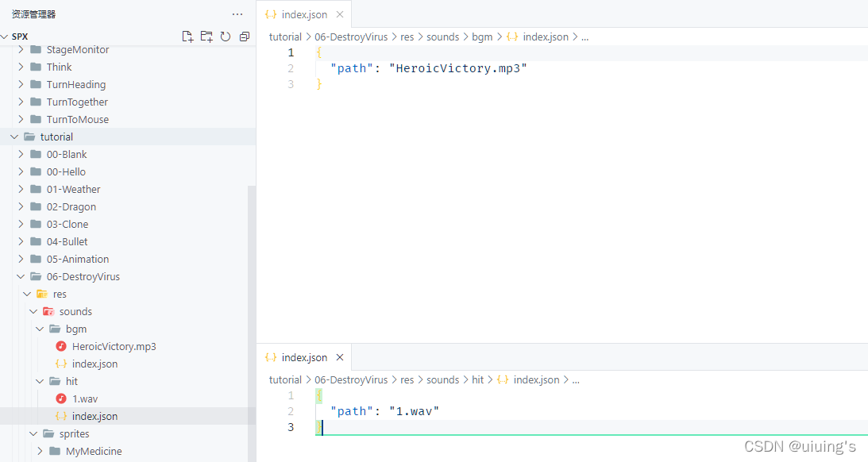
Task: Select the 01-Weather folder
Action: click(x=128, y=189)
